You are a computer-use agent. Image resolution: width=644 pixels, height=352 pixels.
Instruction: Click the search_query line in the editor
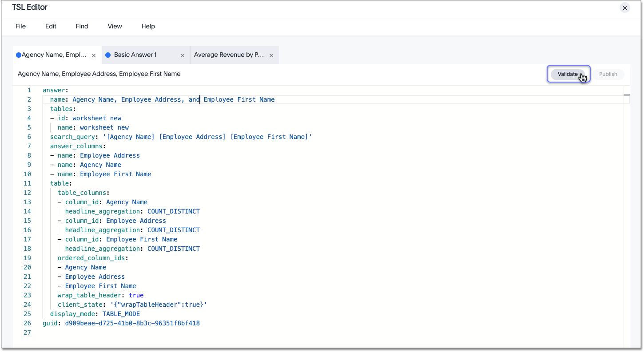[x=181, y=137]
